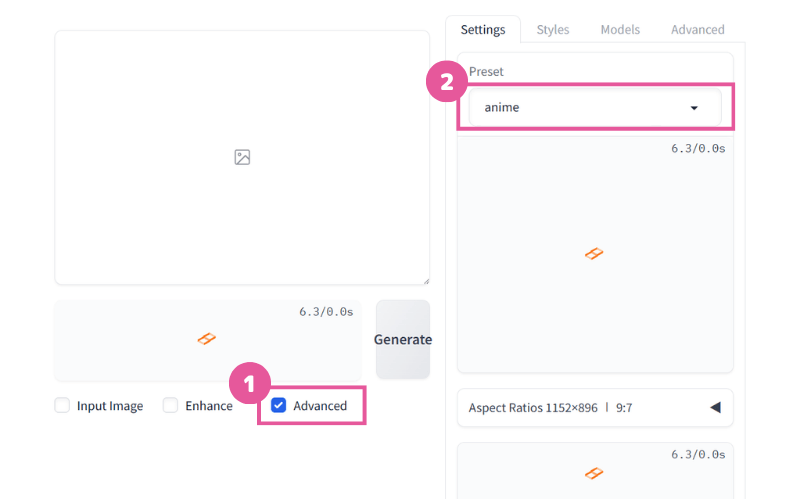Viewport: 800px width, 500px height.
Task: Click the pink step 1 badge
Action: pos(249,383)
